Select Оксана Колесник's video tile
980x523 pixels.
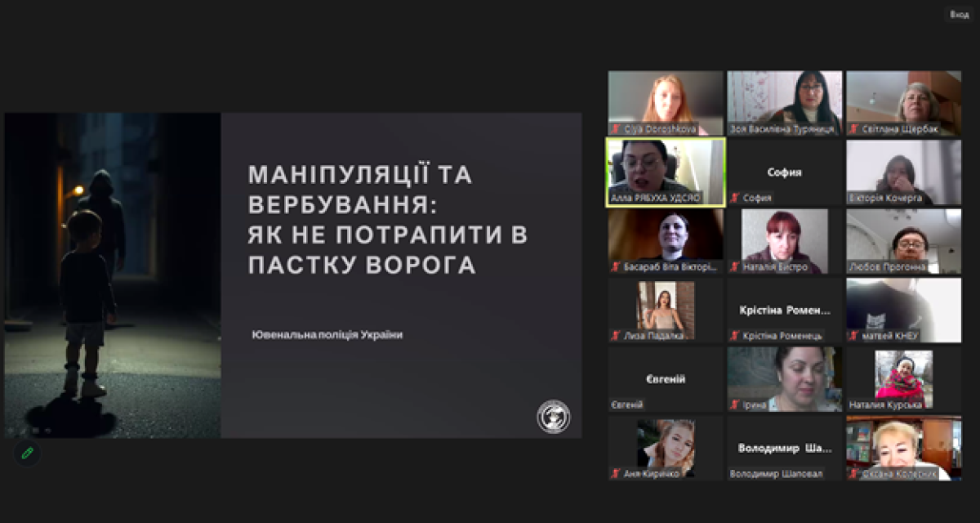point(903,446)
